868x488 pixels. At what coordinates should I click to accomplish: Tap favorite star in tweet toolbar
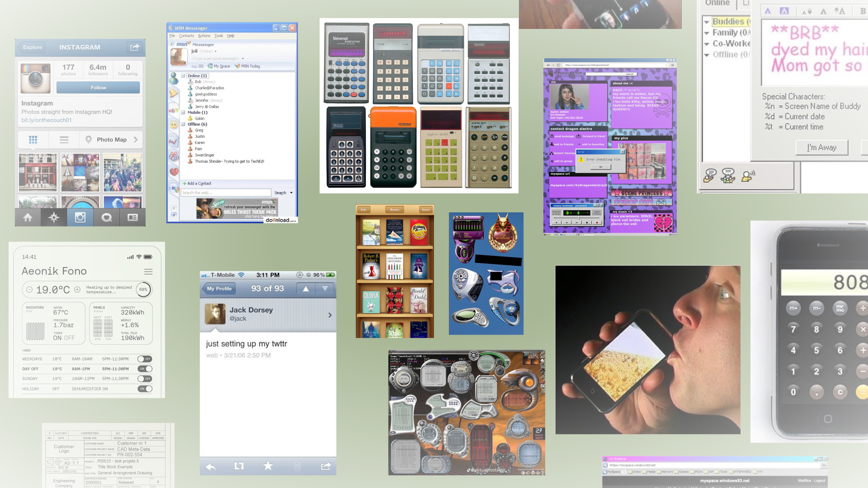click(268, 466)
